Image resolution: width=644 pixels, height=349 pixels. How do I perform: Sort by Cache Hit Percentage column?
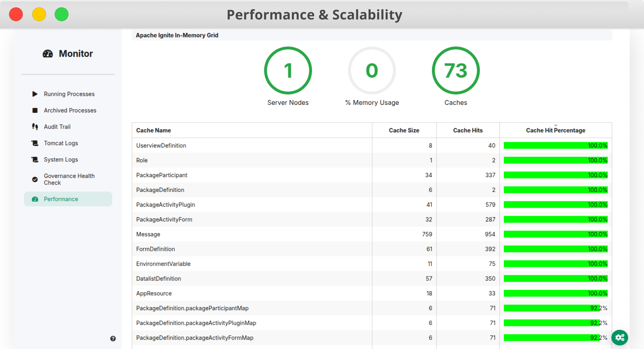coord(555,131)
